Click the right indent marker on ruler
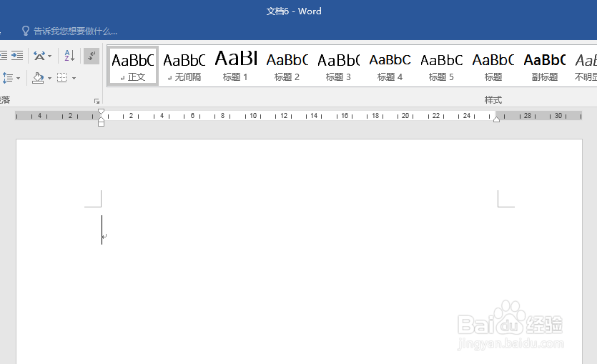The height and width of the screenshot is (364, 597). click(496, 119)
